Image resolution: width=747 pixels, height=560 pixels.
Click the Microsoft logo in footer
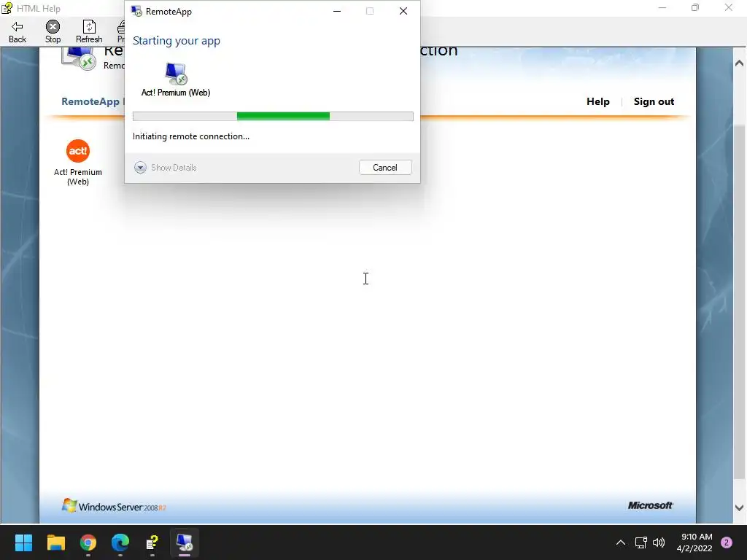[650, 505]
